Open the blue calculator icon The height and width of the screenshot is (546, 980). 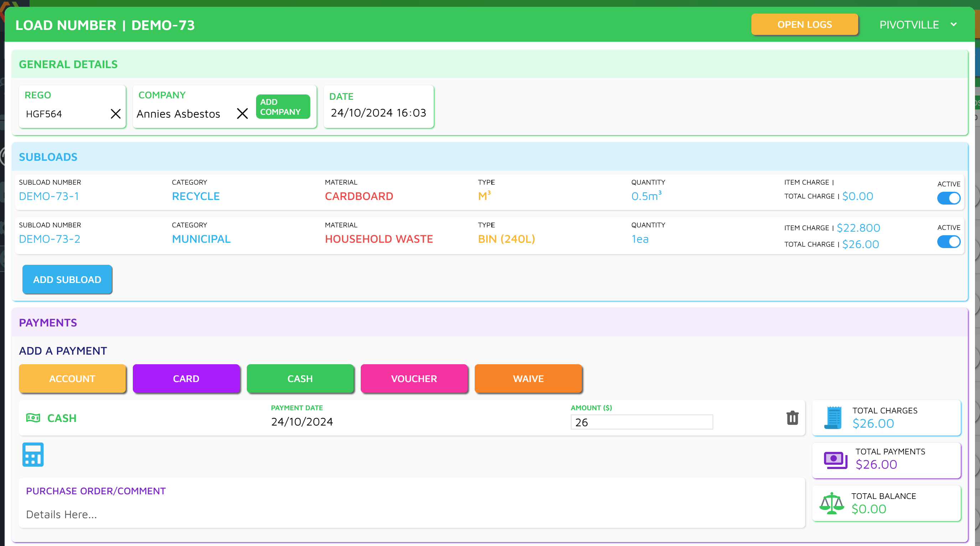33,454
